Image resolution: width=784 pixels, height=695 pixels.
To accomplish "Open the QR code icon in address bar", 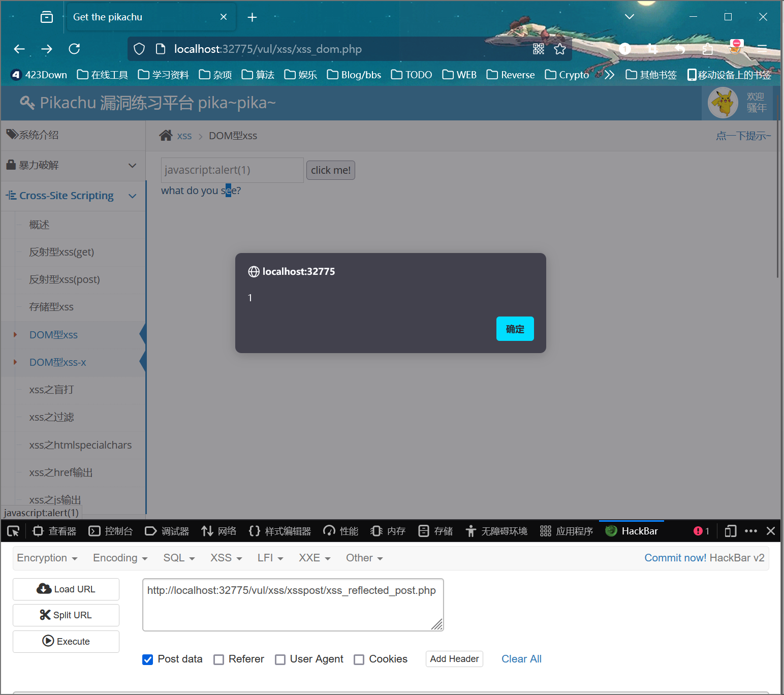I will [x=539, y=49].
